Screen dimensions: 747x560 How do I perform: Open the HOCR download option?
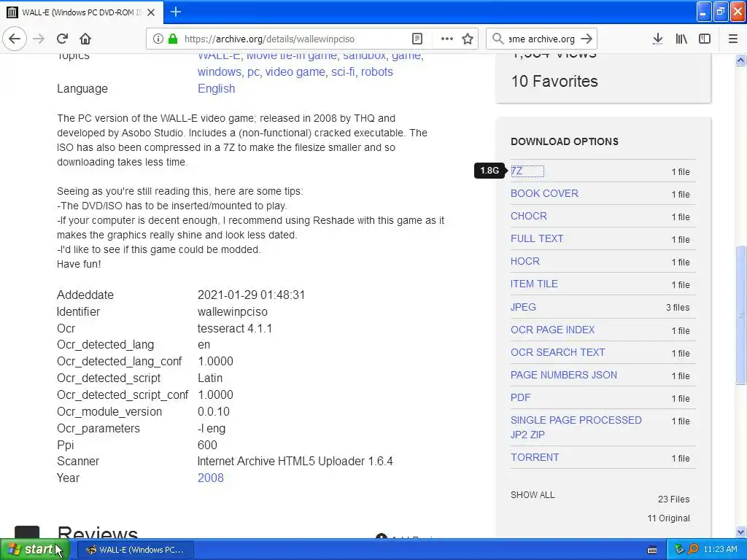[x=525, y=261]
